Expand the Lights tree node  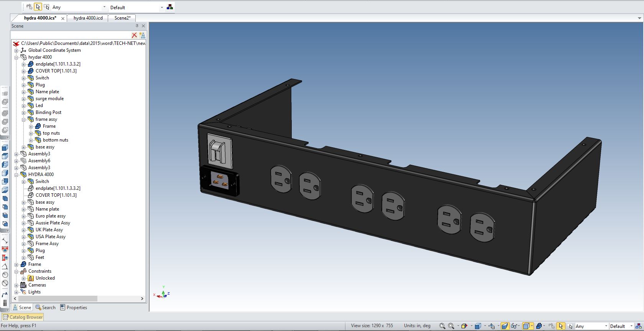(x=16, y=292)
